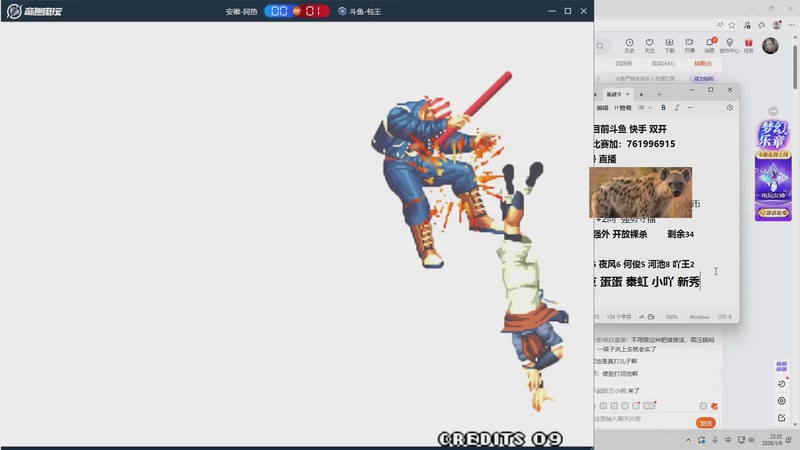Close the current notepad tab
This screenshot has height=450, width=800.
click(x=628, y=94)
